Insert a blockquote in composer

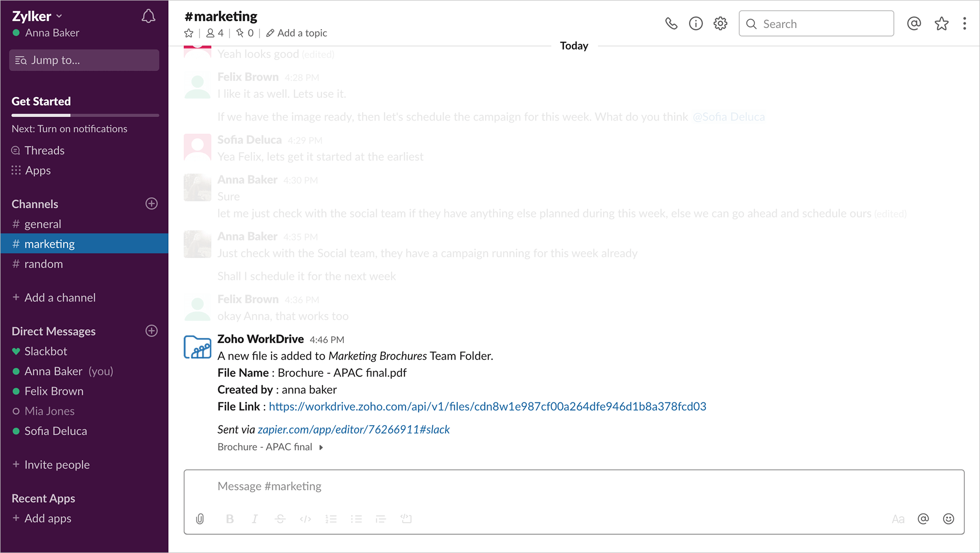pyautogui.click(x=381, y=519)
